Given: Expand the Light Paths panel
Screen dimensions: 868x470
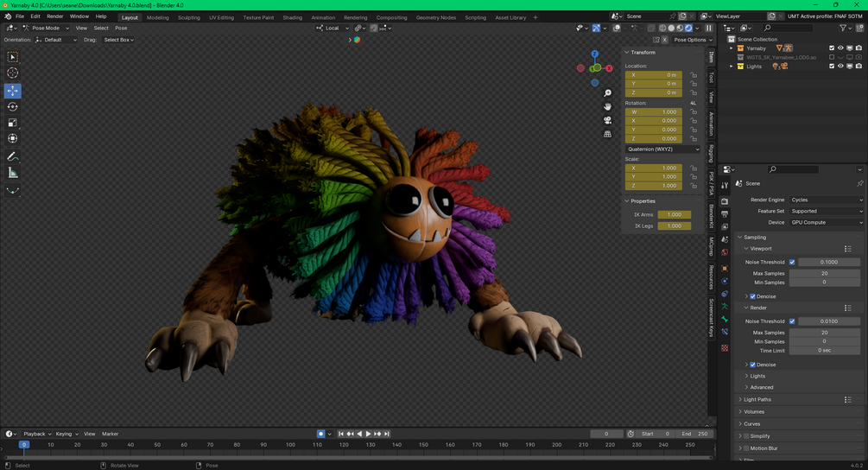Looking at the screenshot, I should [x=757, y=399].
